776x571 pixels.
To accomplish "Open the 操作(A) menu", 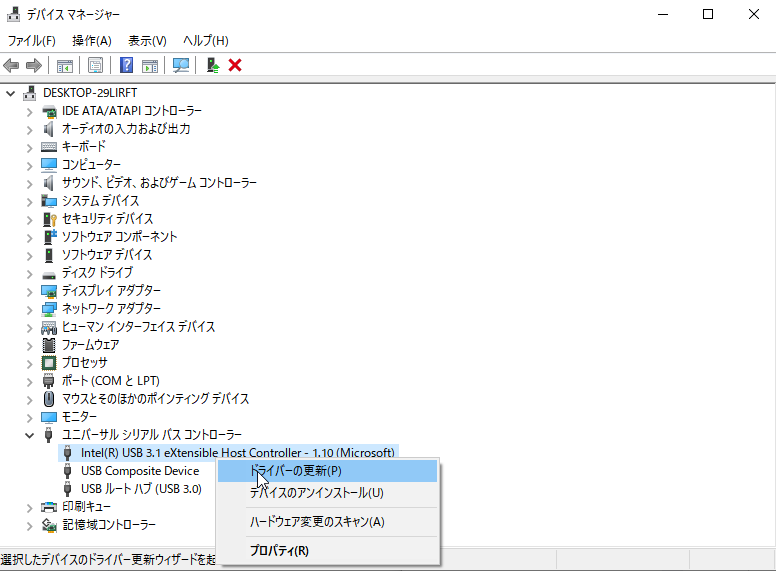I will [92, 41].
